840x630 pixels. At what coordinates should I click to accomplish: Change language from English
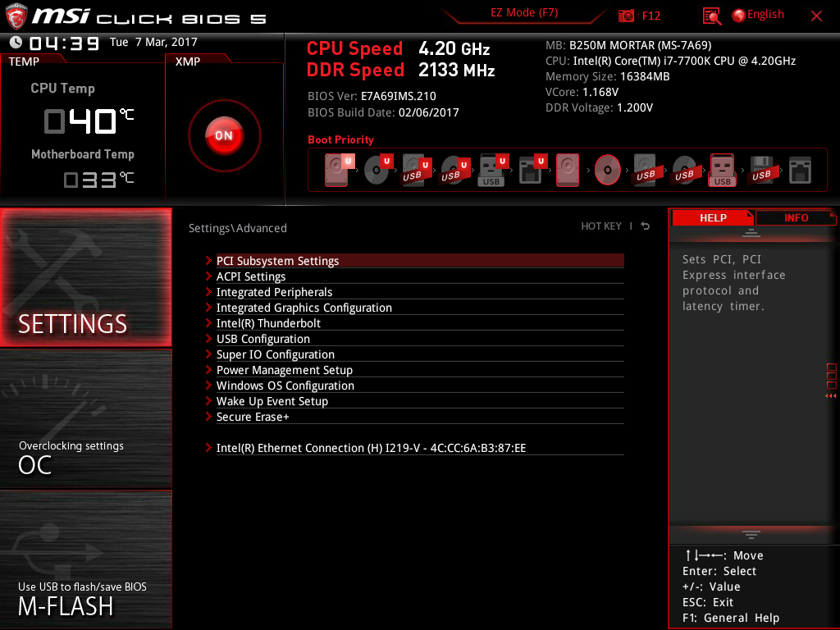click(758, 15)
